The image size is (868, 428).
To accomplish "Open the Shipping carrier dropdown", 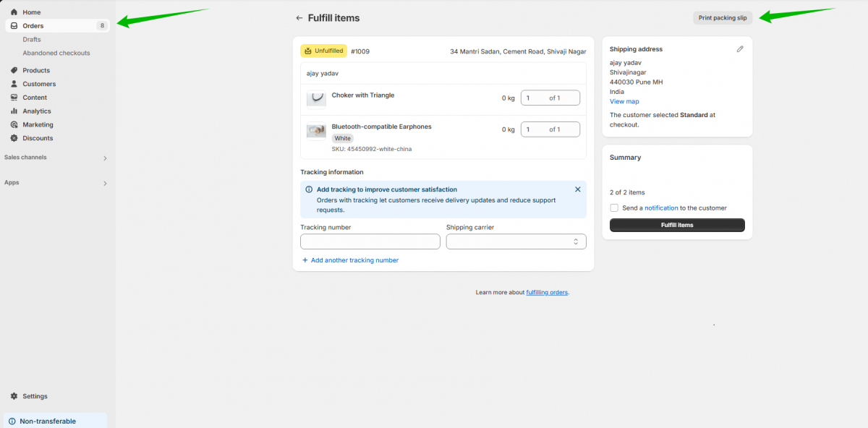I will 516,241.
